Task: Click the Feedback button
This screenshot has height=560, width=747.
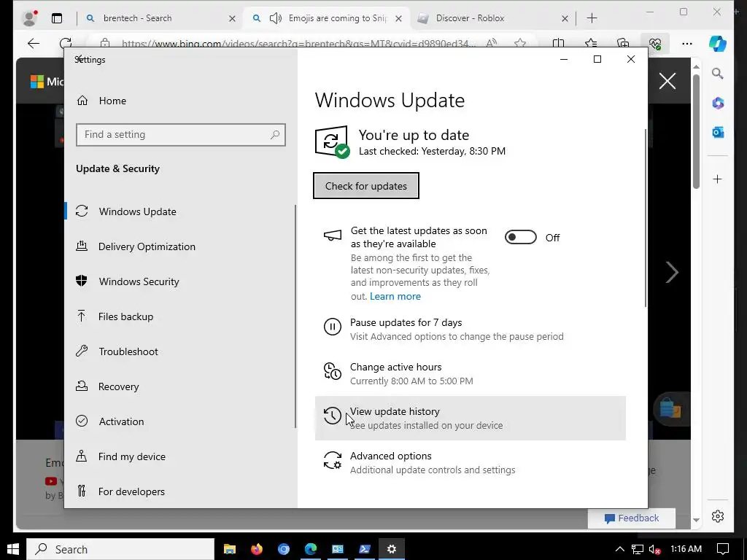Action: pyautogui.click(x=631, y=518)
